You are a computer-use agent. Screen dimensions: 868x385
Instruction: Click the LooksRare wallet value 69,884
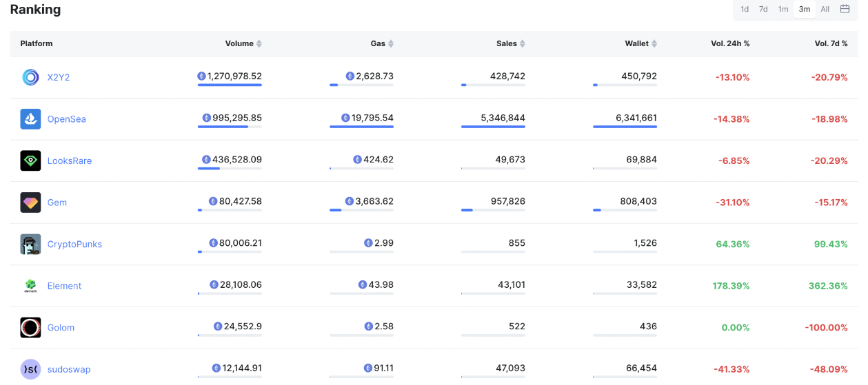point(641,160)
